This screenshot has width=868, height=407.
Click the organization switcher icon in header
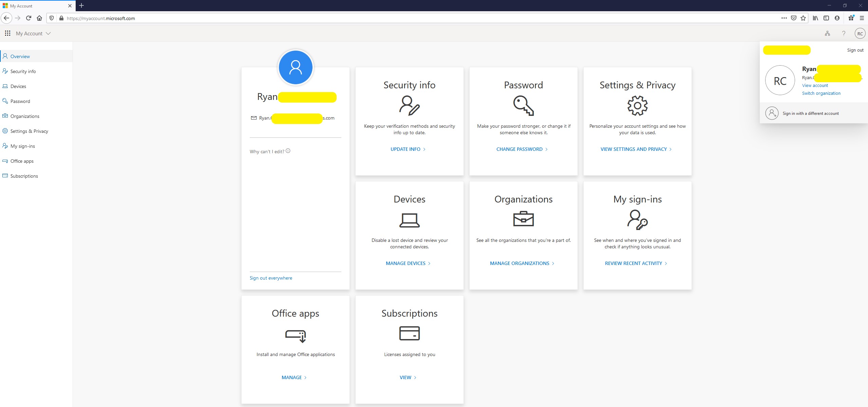point(827,33)
